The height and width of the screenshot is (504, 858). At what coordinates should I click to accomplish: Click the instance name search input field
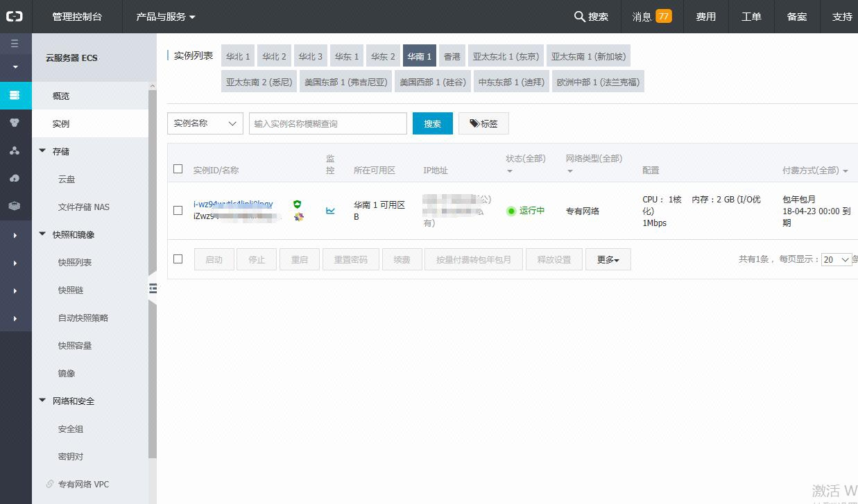point(327,123)
